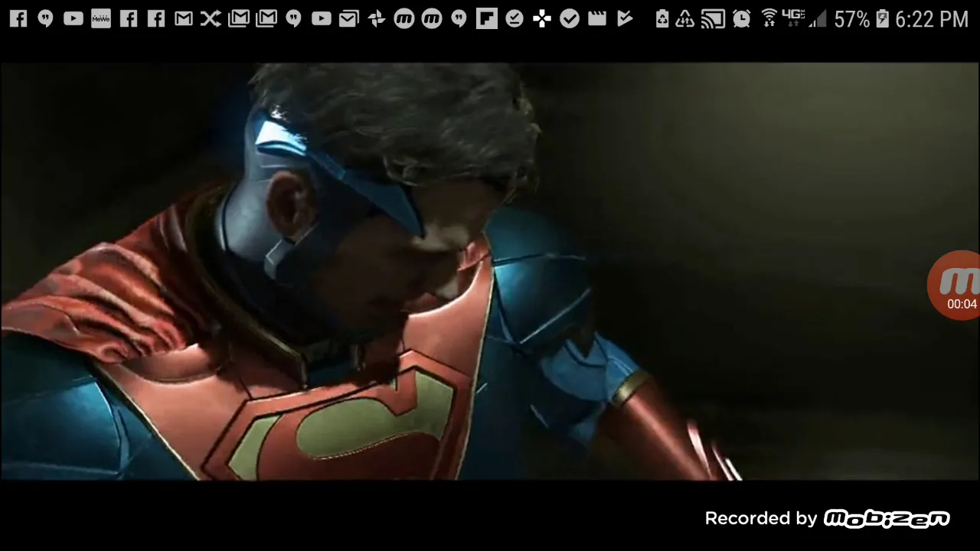
Task: Tap the triangular recycle arrows status icon
Action: 685,18
